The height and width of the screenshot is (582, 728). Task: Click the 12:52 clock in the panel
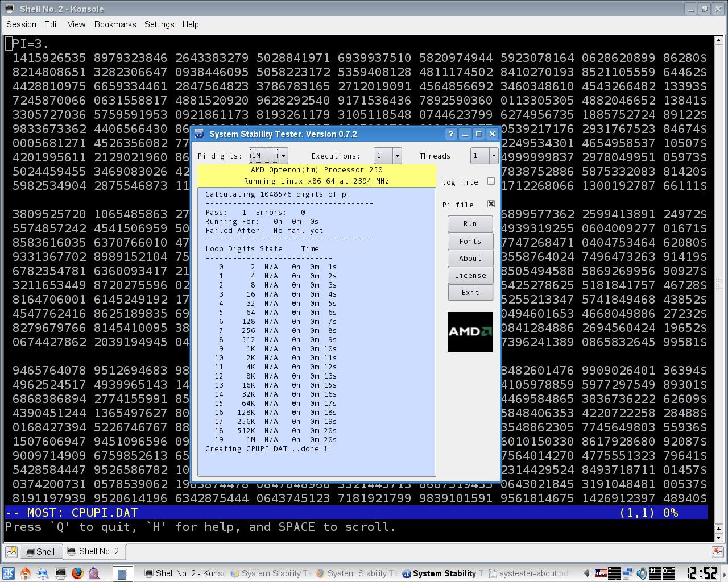coord(701,573)
